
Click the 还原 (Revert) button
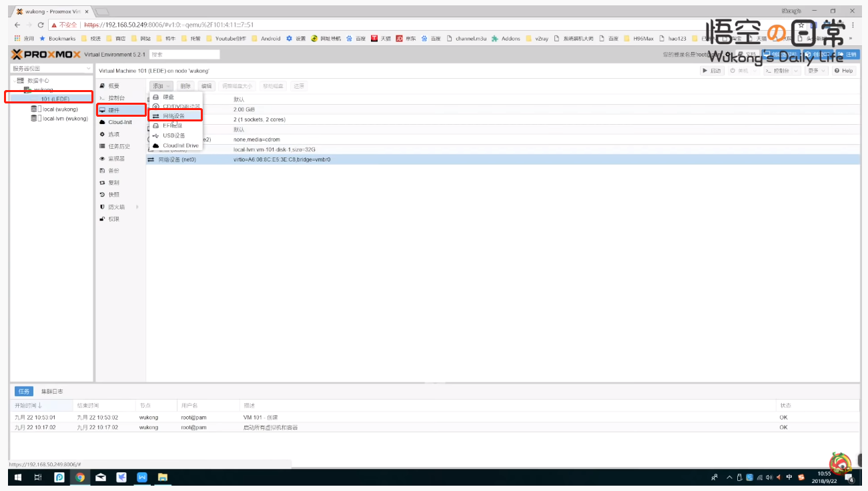299,86
